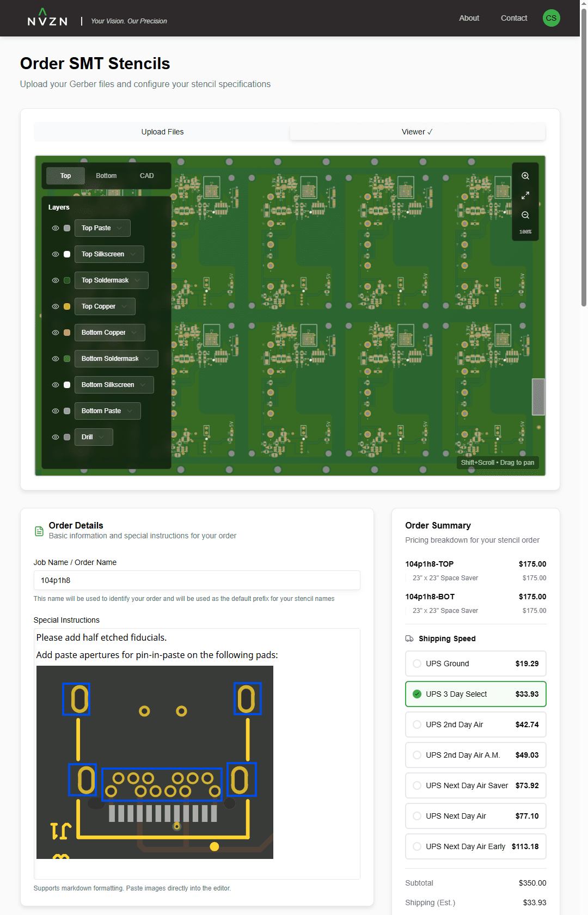588x915 pixels.
Task: Hide the Top Copper layer
Action: pyautogui.click(x=56, y=306)
